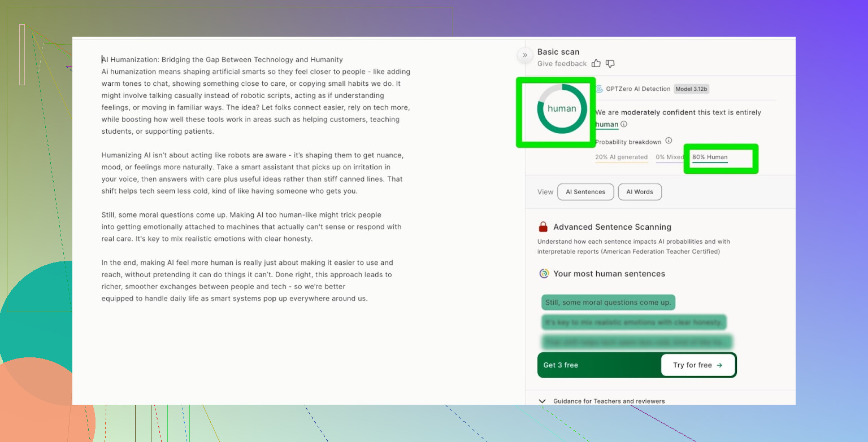The image size is (868, 442).
Task: Select the 80% Human breakdown
Action: [710, 157]
